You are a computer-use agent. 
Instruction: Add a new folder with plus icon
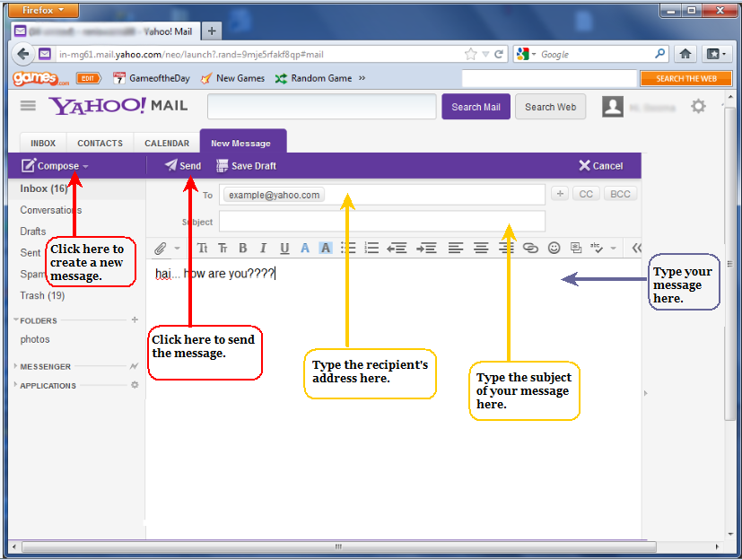pyautogui.click(x=135, y=319)
